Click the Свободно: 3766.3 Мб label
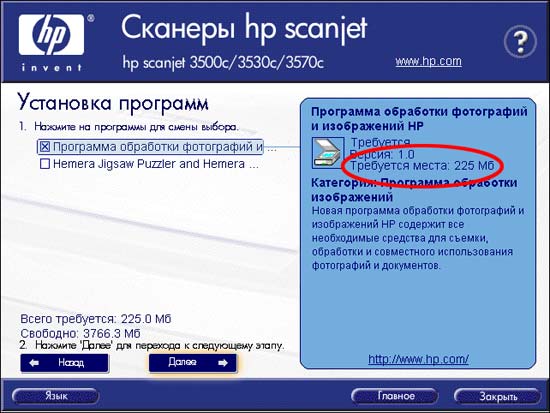Viewport: 550px width, 413px height. pyautogui.click(x=80, y=333)
